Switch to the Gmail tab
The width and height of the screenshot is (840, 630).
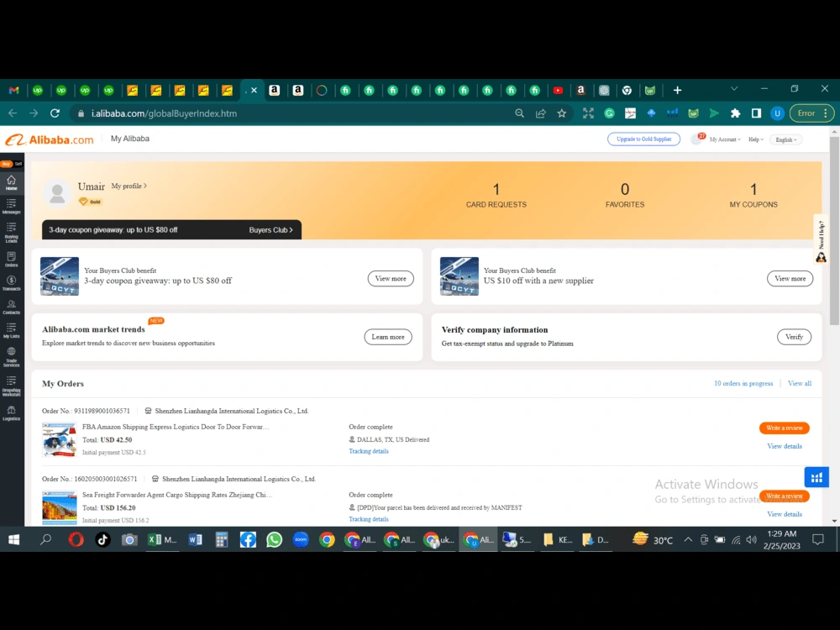(x=14, y=91)
